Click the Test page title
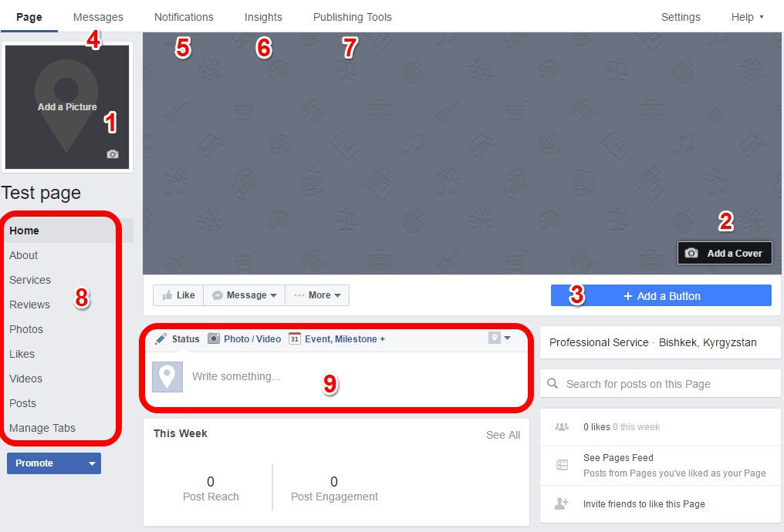This screenshot has height=532, width=784. 40,193
